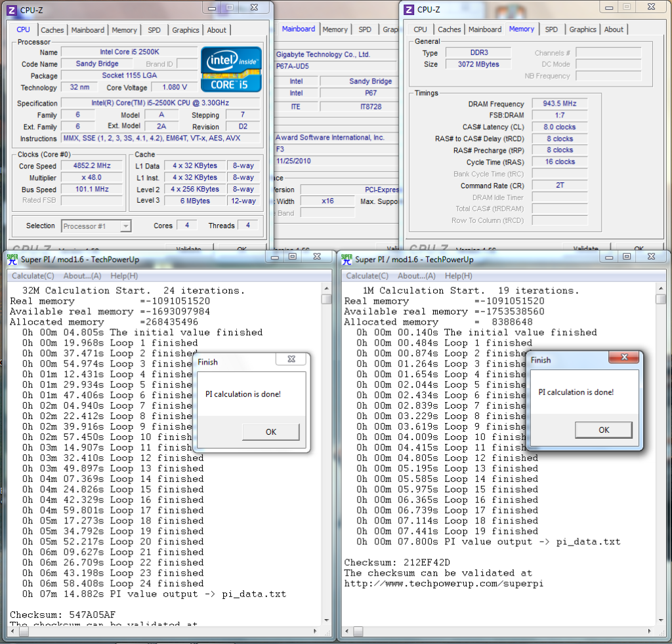Click the http://www.techpowerup.com/superpi line

coord(444,583)
